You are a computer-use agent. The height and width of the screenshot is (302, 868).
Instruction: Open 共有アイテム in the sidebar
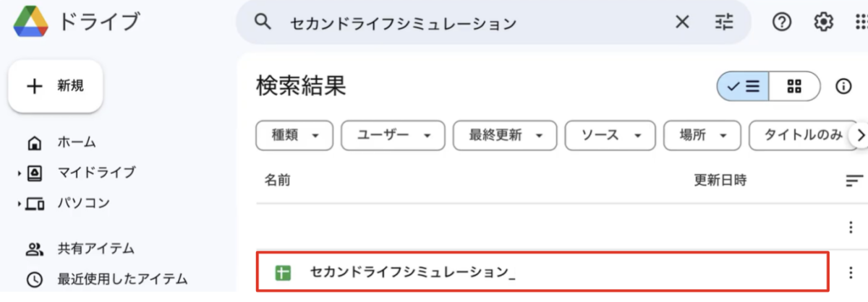point(96,249)
